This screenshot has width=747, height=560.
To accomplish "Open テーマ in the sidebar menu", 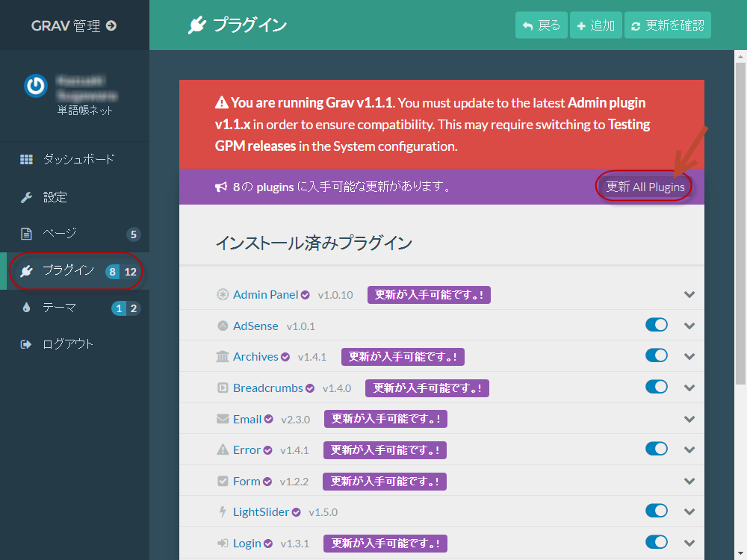I will coord(60,308).
